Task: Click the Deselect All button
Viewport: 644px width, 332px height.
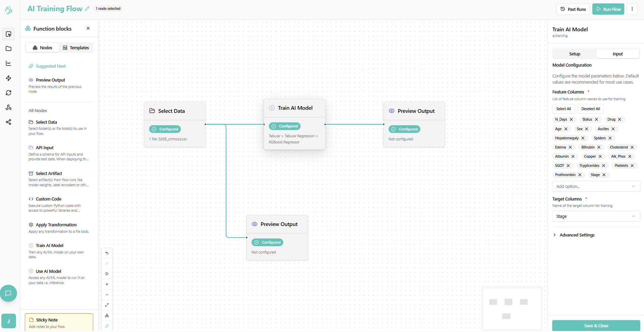Action: coord(590,109)
